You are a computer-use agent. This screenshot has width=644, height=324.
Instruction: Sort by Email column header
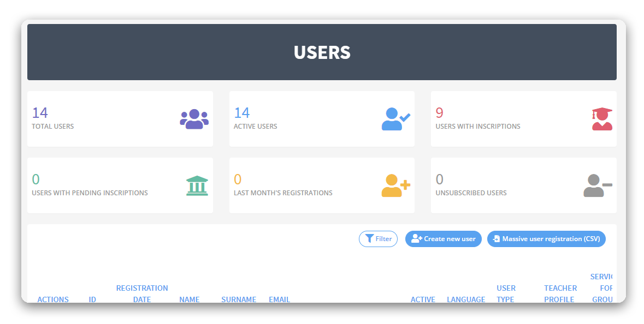click(x=279, y=299)
